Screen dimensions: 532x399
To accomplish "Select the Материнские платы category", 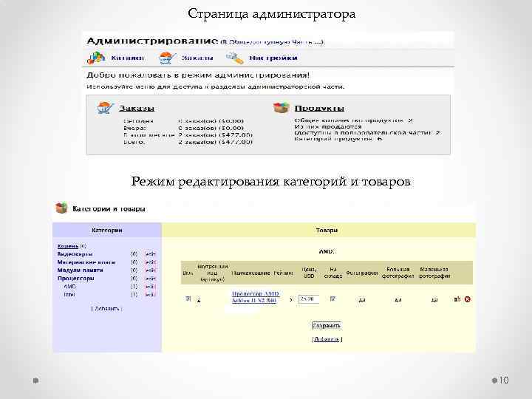I will tap(86, 262).
